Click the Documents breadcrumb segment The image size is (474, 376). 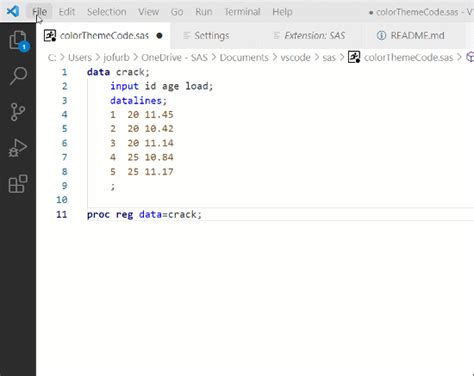[244, 57]
